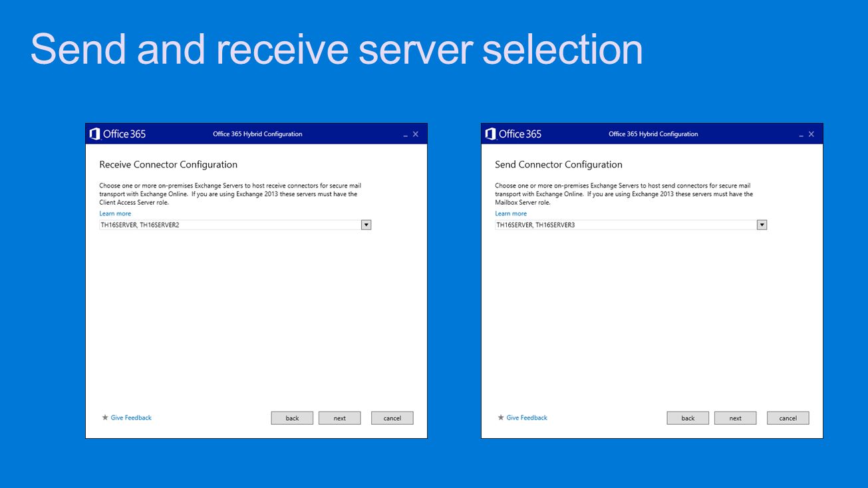868x488 pixels.
Task: Open Learn more link in Receive Connector window
Action: click(x=115, y=213)
